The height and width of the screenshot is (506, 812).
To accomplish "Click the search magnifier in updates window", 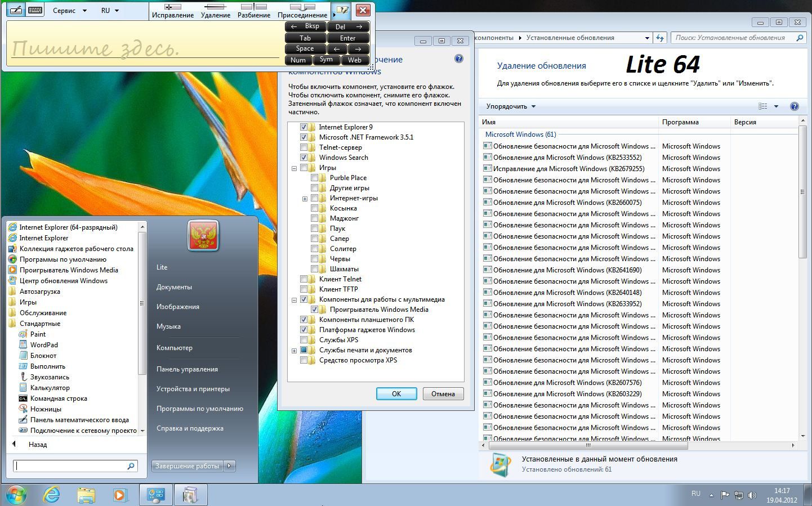I will pos(800,38).
